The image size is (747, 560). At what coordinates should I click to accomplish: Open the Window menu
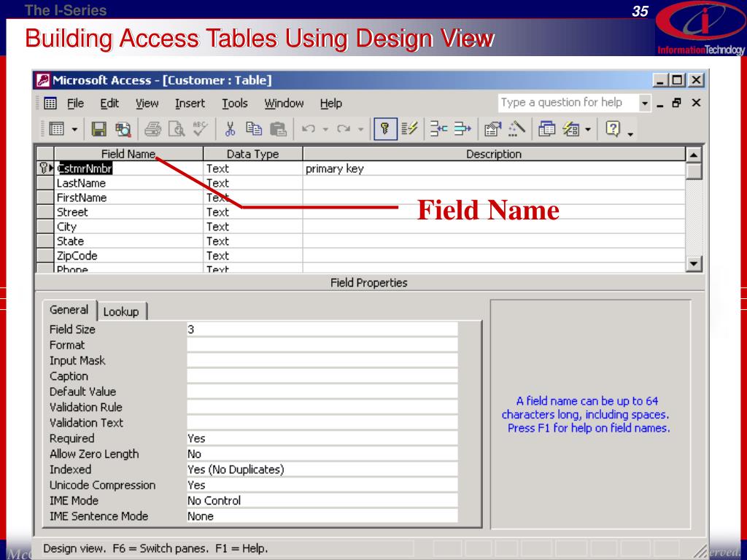284,104
